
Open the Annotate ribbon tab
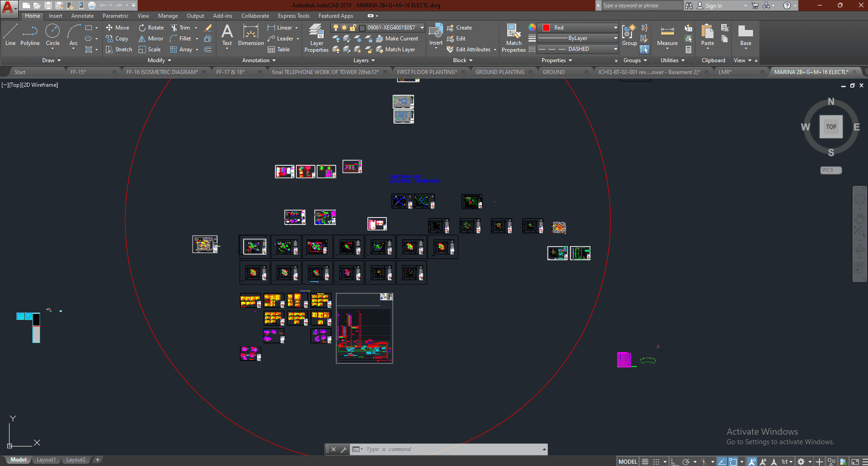click(x=82, y=16)
